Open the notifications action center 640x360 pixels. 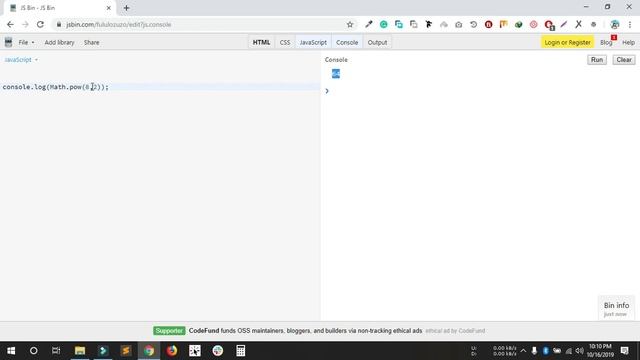[x=624, y=351]
